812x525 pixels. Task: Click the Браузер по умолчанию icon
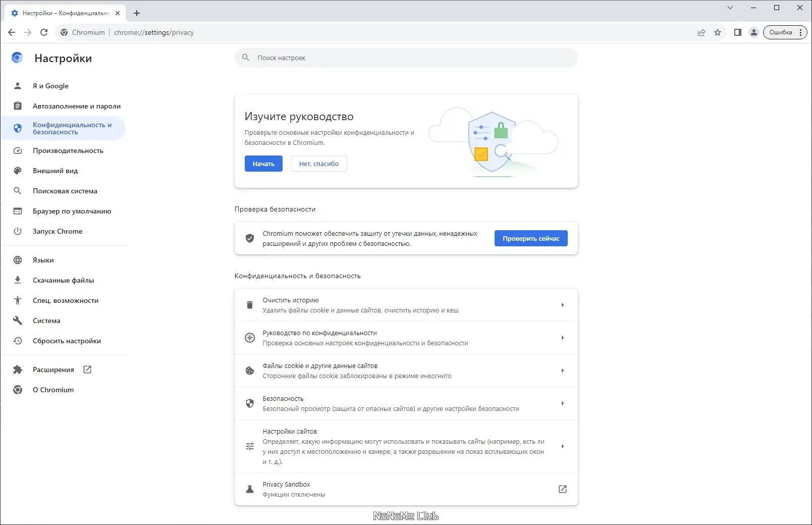18,211
